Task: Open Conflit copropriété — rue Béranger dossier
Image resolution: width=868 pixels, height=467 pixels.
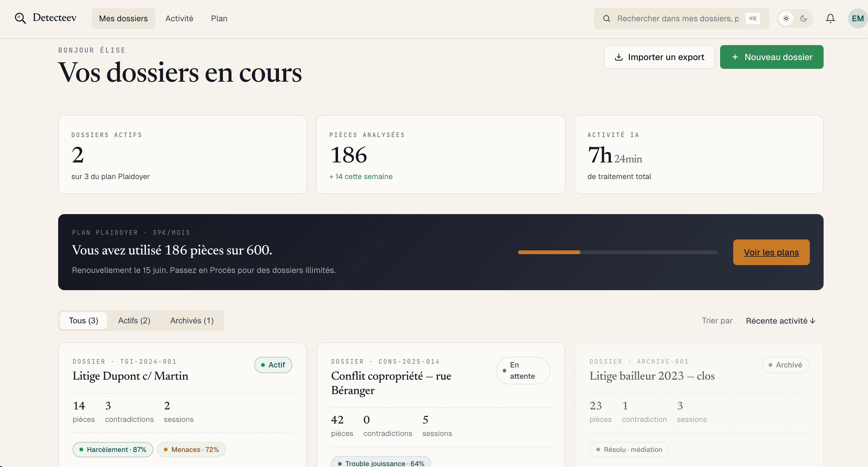Action: click(x=391, y=383)
